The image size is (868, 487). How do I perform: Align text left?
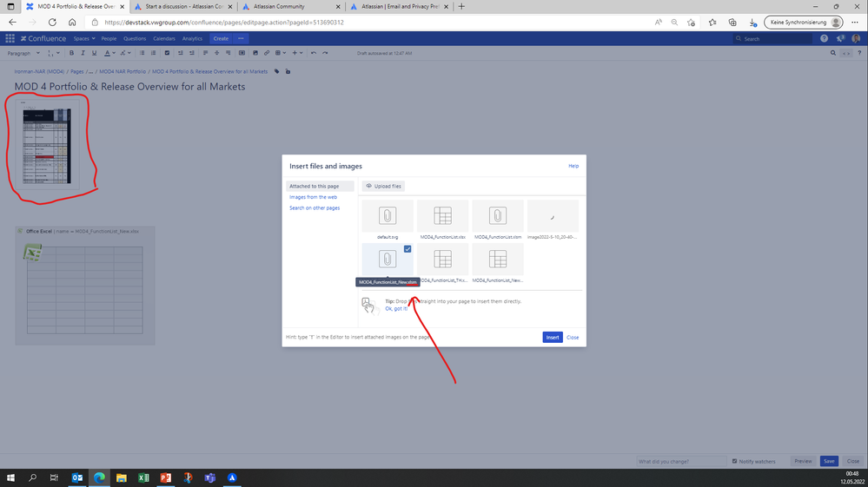[x=205, y=53]
